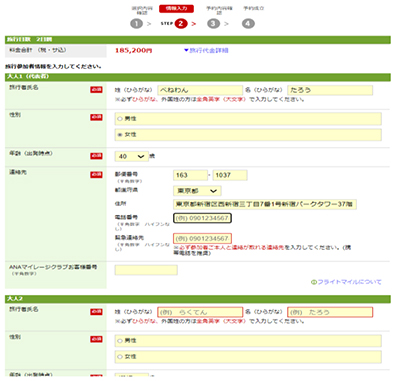
Task: Click the step 1 circle indicator
Action: click(136, 24)
